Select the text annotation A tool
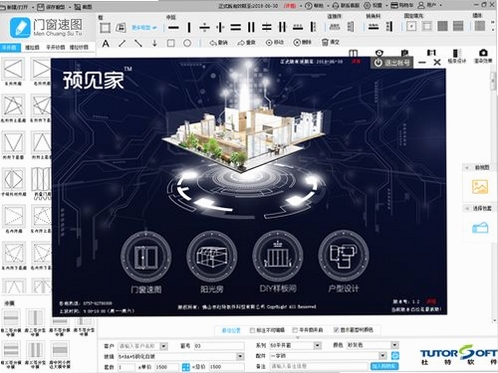Image resolution: width=498 pixels, height=373 pixels. (106, 43)
